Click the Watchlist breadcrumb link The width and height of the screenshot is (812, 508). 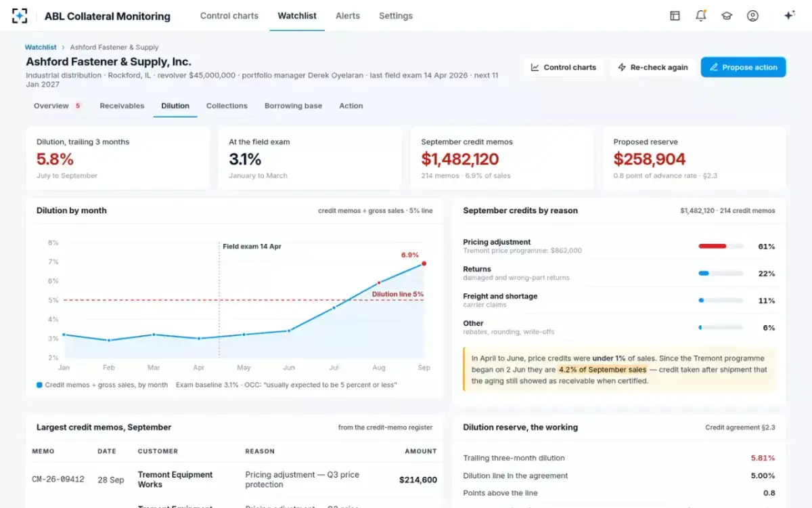coord(41,47)
